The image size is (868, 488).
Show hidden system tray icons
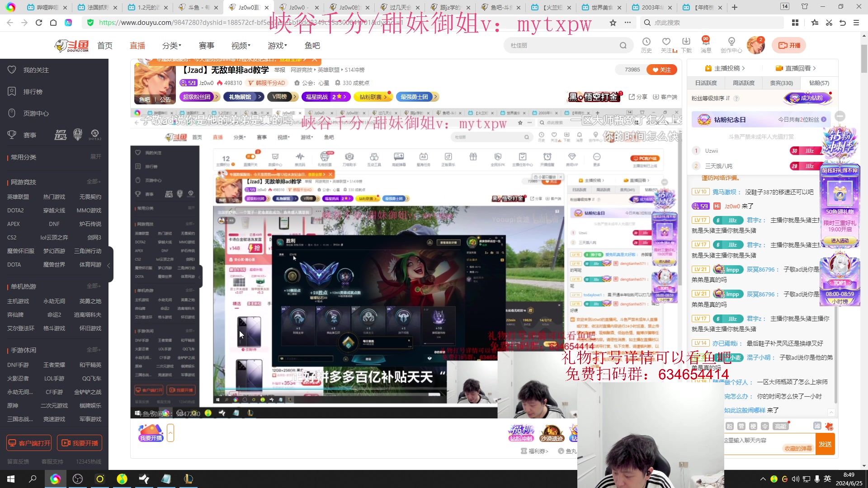tap(763, 479)
